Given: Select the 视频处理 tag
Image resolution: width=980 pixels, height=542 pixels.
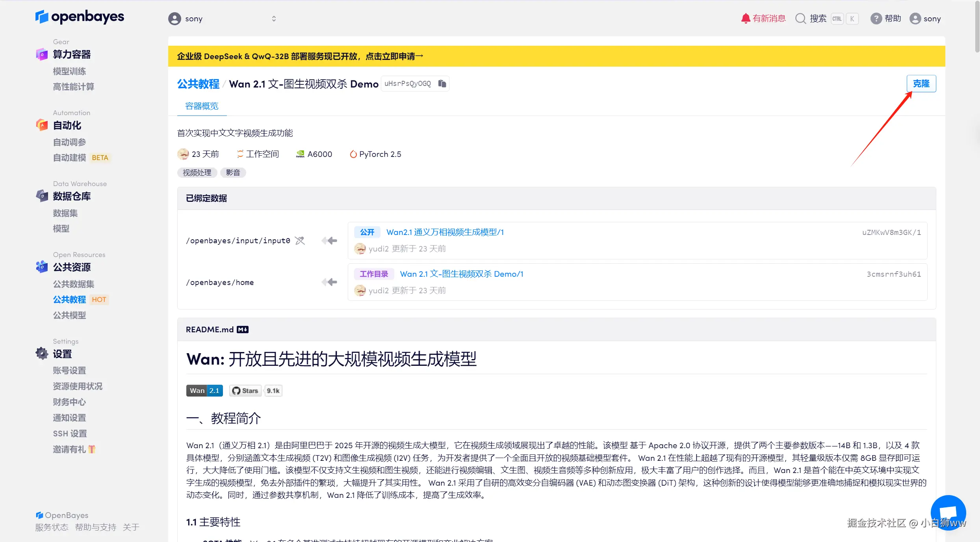Looking at the screenshot, I should coord(197,173).
